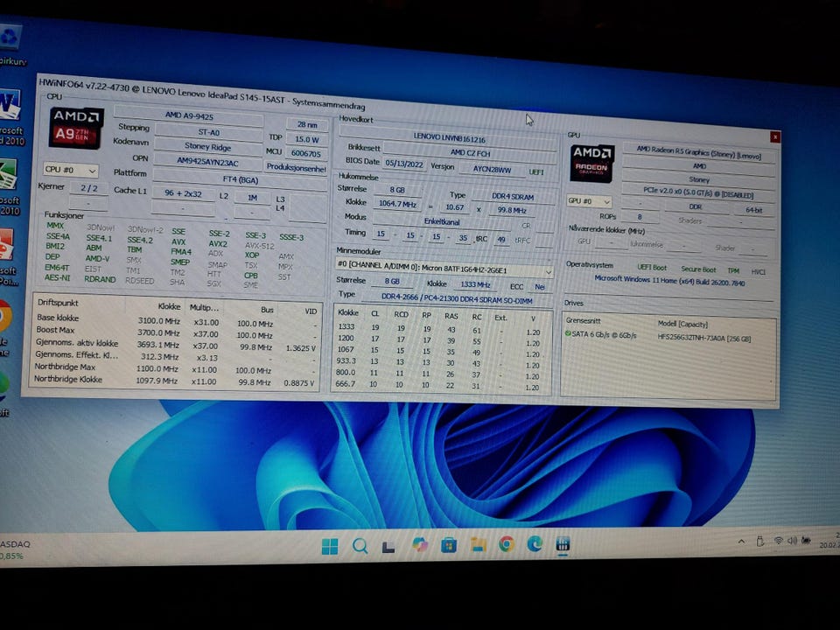Open Google Chrome from the taskbar
Screen dimensions: 840x630
click(x=507, y=544)
